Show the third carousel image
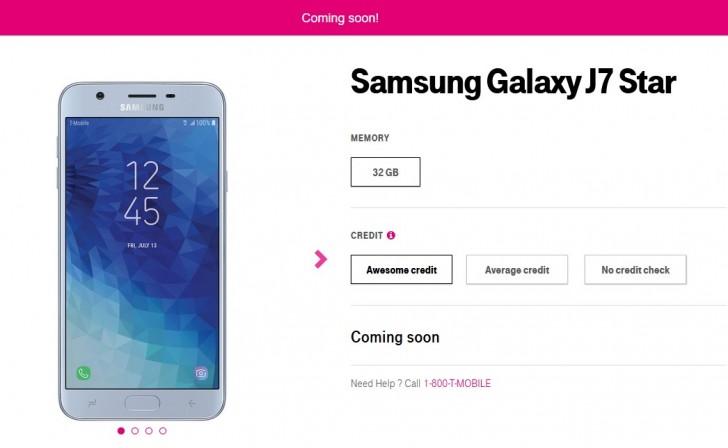 click(x=149, y=431)
